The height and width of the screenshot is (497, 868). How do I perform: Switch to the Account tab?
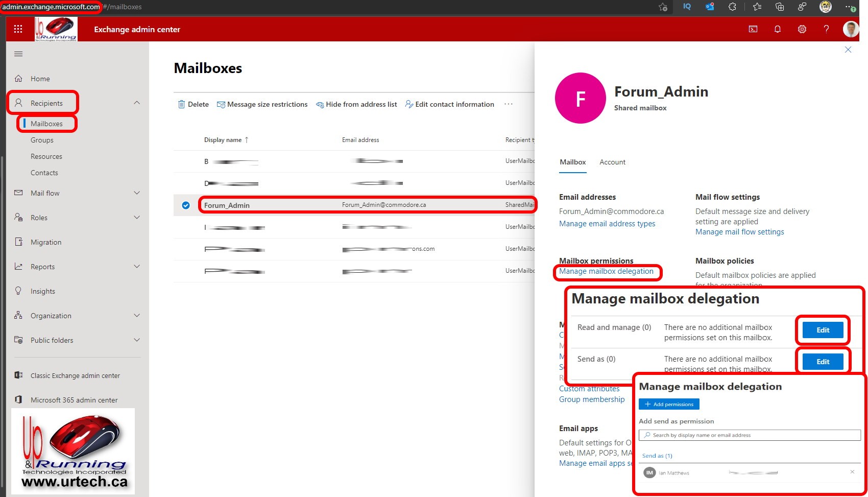pyautogui.click(x=612, y=162)
